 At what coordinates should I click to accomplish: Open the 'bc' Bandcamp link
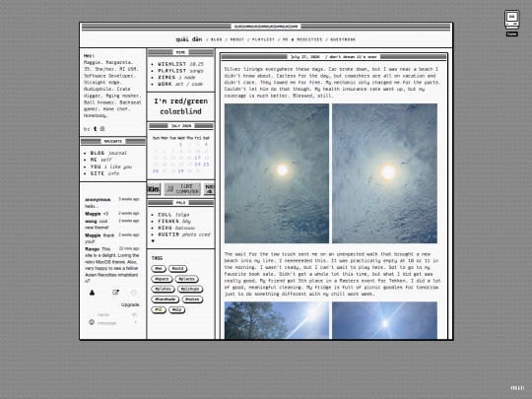click(87, 129)
